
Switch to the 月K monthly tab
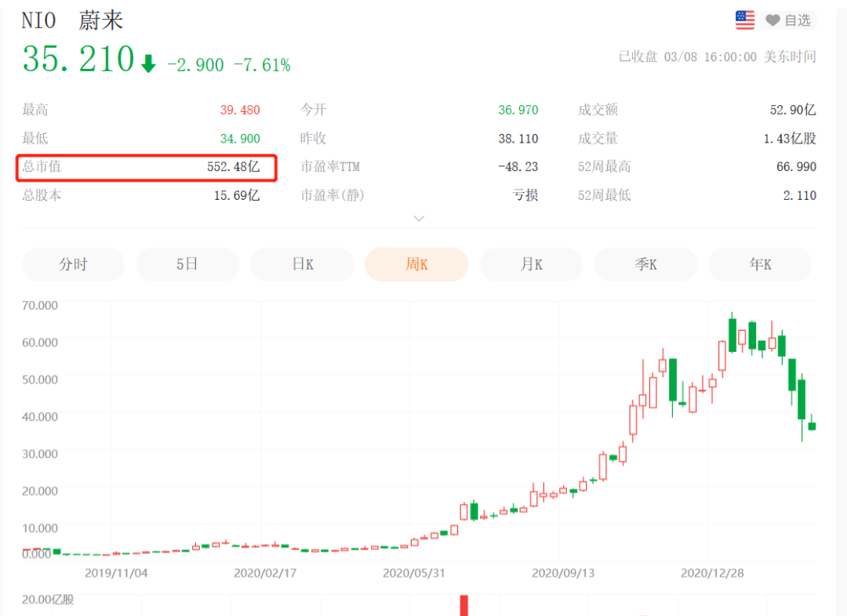(x=531, y=265)
